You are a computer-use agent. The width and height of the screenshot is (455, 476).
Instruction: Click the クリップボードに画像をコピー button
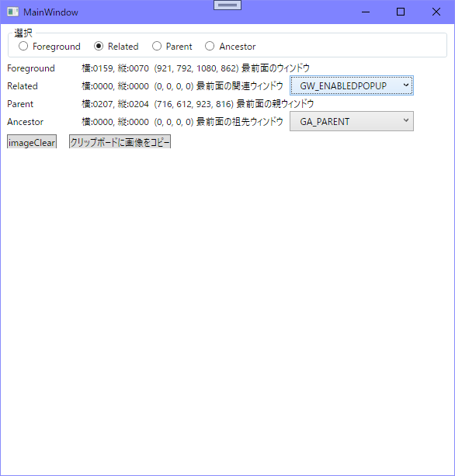(x=120, y=142)
